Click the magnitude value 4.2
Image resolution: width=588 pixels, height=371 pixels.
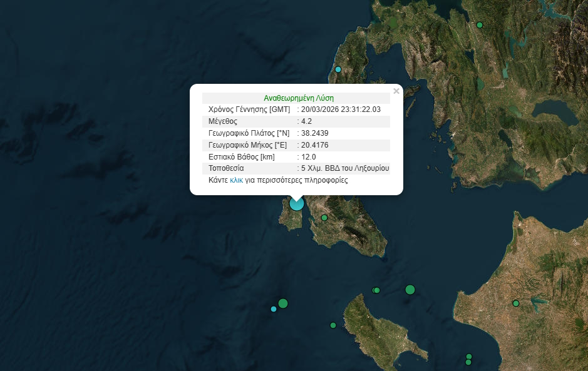(x=306, y=121)
